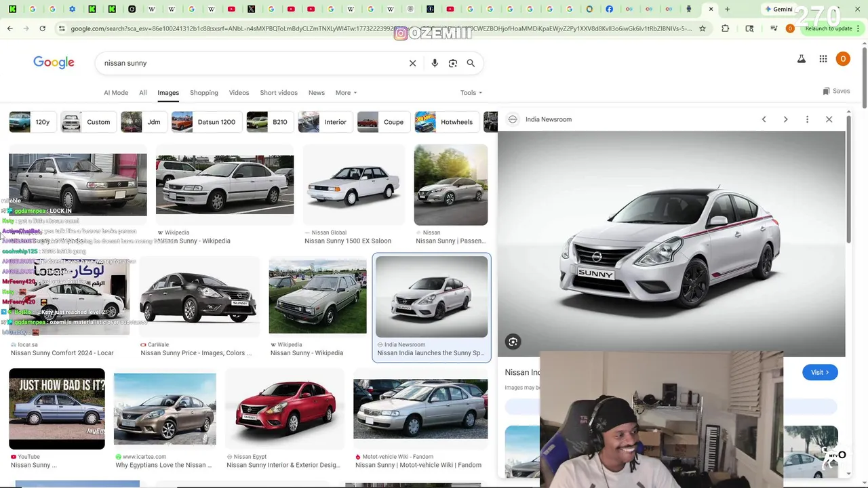
Task: Expand the More dropdown
Action: 346,93
